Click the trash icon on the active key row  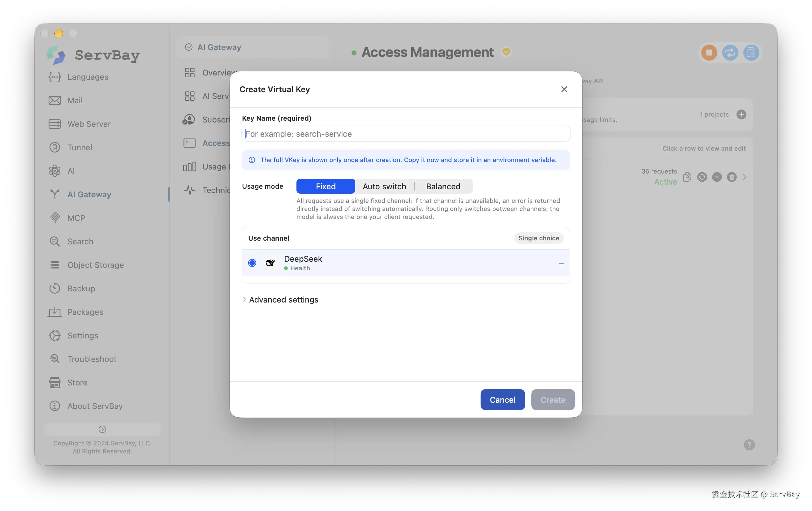(x=732, y=177)
